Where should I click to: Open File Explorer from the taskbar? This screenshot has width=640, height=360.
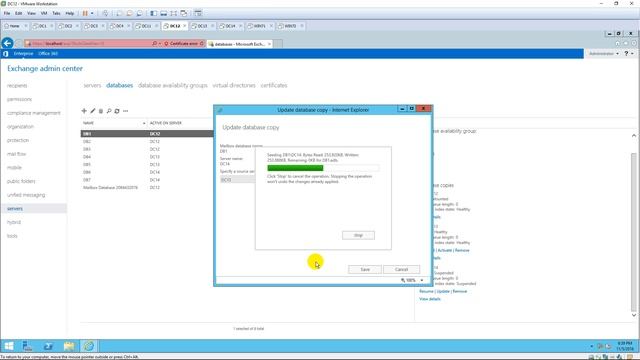(x=69, y=346)
